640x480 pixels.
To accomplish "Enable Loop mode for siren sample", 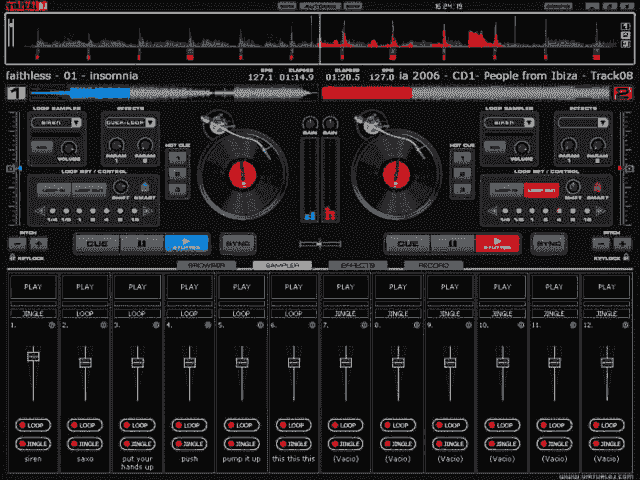I will click(33, 425).
